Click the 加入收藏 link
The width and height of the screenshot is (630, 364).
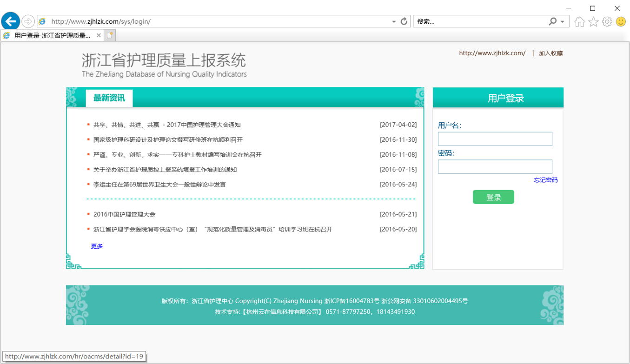(550, 53)
